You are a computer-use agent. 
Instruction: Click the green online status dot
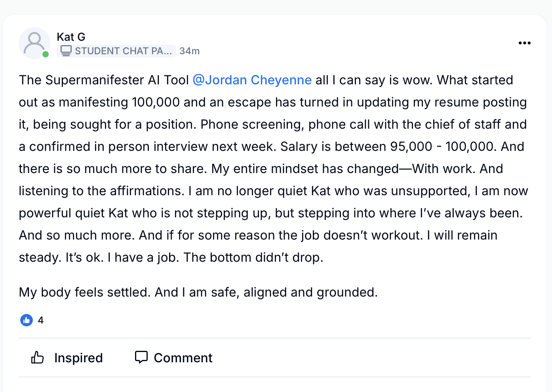tap(46, 54)
